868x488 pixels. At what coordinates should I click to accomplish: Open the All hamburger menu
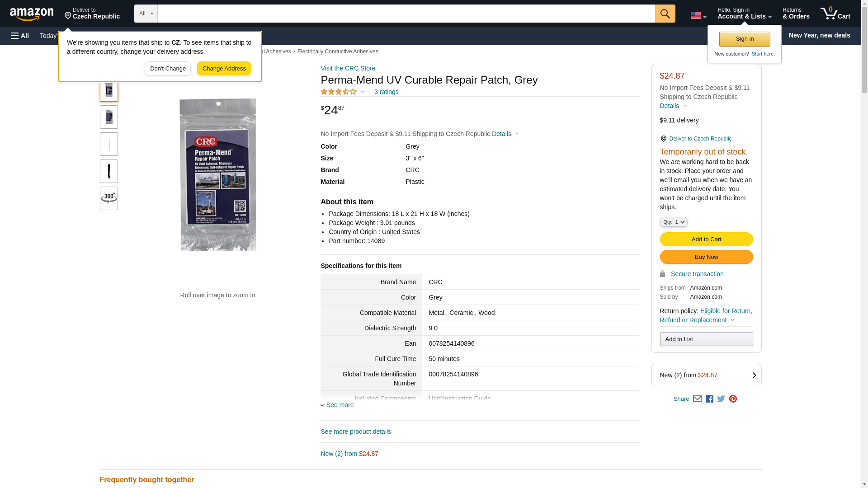click(20, 36)
